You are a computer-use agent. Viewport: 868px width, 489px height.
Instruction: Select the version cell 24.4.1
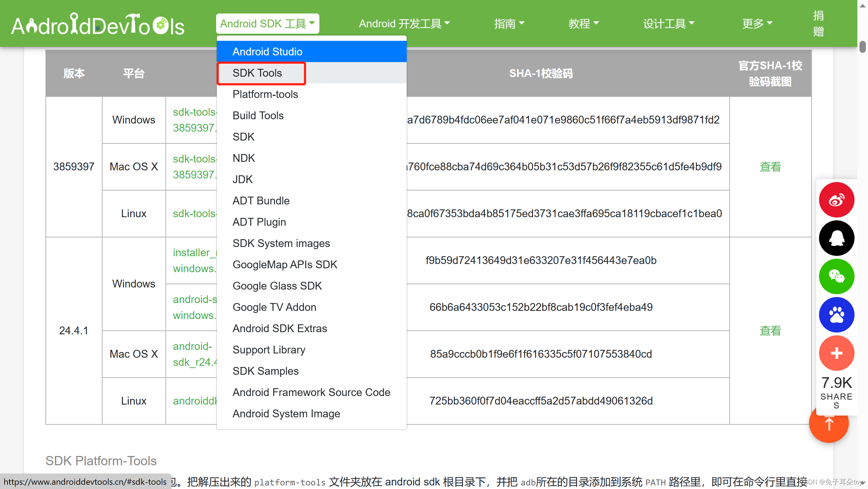pyautogui.click(x=74, y=330)
